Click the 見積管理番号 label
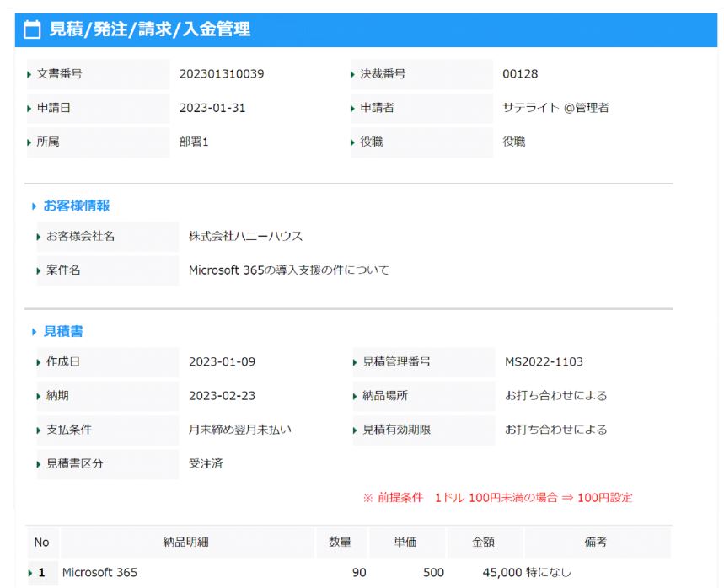Image resolution: width=724 pixels, height=588 pixels. coord(396,362)
